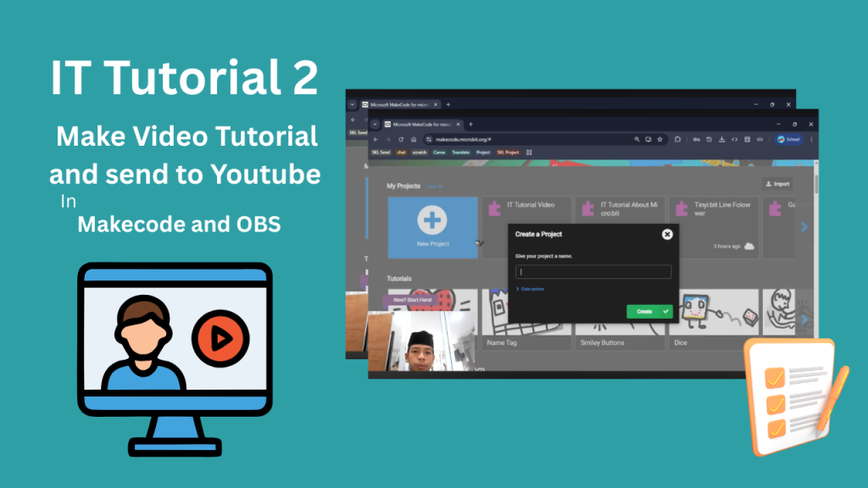The width and height of the screenshot is (868, 488).
Task: Click the angle-brackets code icon in toolbar
Action: 735,140
